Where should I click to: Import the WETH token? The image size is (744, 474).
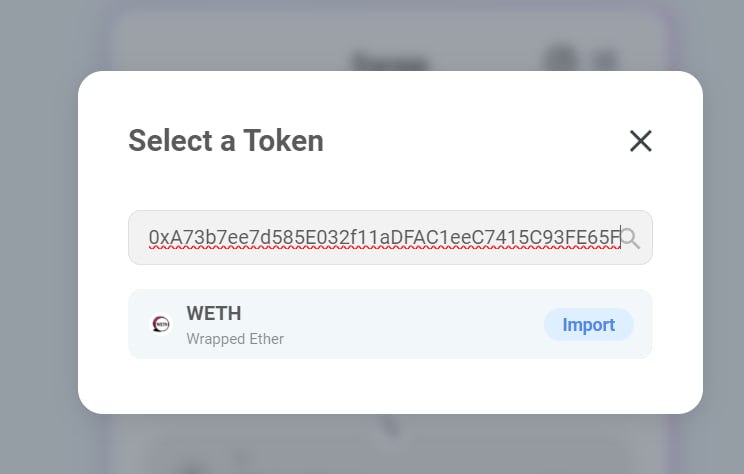588,324
